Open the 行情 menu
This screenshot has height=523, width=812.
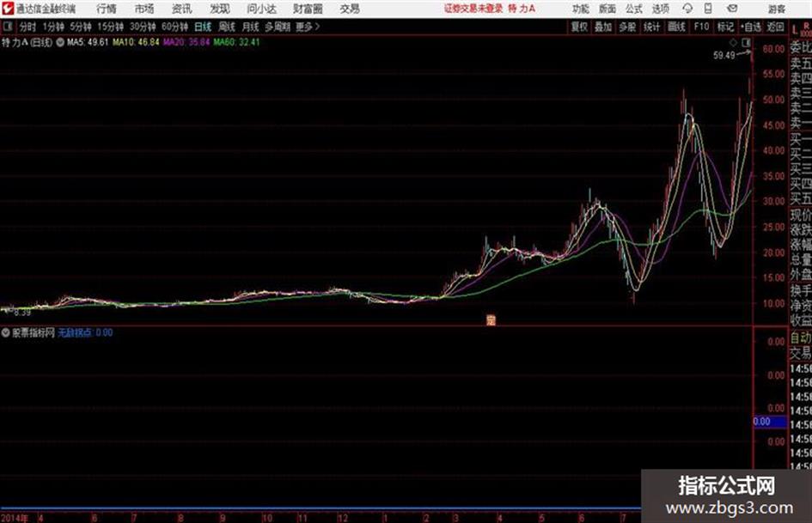point(107,9)
